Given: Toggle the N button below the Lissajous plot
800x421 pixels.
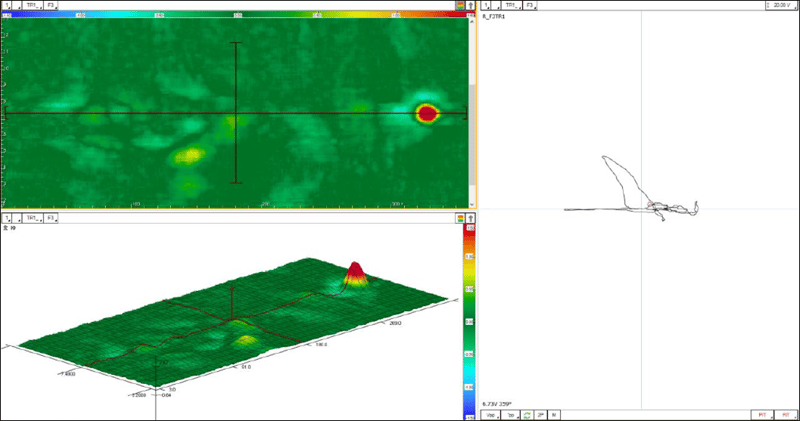Looking at the screenshot, I should point(554,414).
